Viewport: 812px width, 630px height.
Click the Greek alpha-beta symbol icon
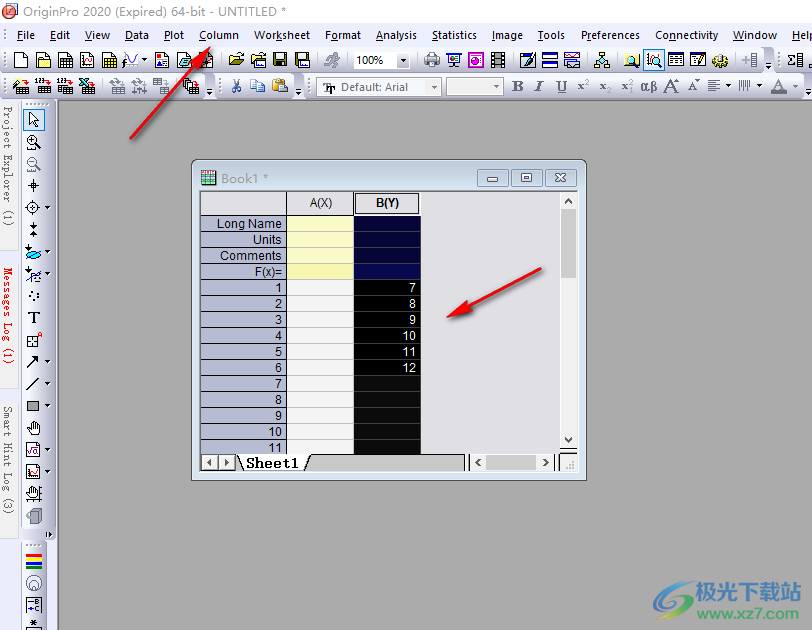point(648,86)
